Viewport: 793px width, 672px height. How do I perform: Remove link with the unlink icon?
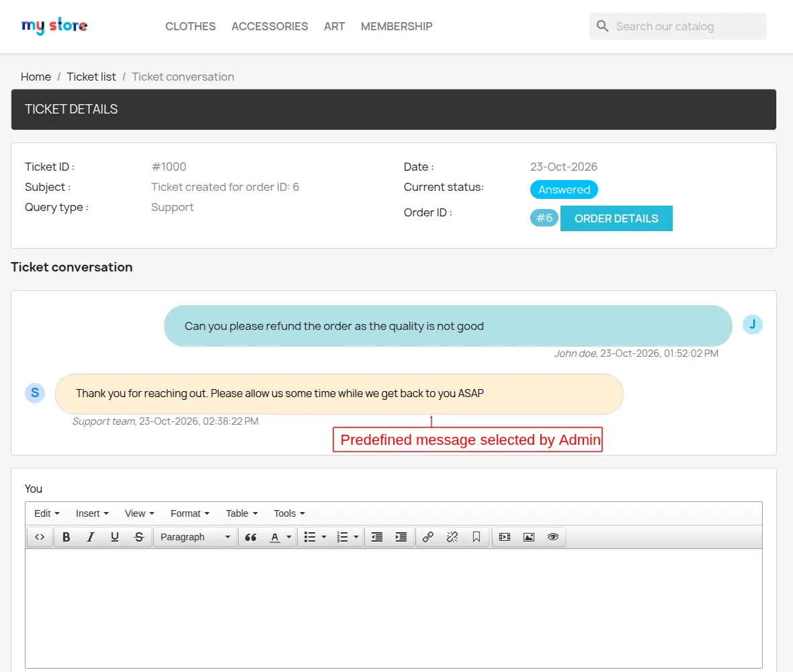[x=452, y=537]
